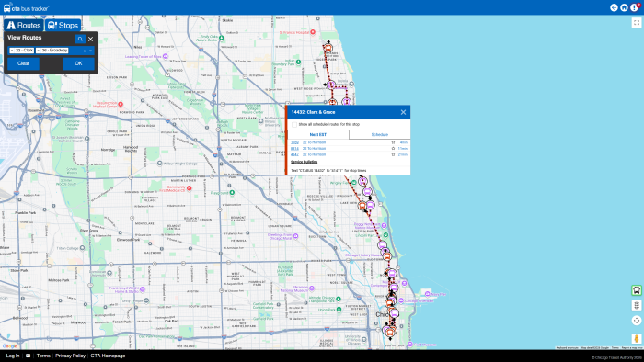Screen dimensions: 644x362
Task: Remove the 22 - Clark route tag
Action: [x=12, y=51]
